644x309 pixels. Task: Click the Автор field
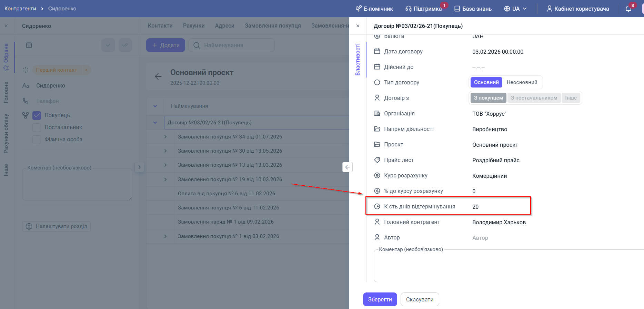click(480, 238)
